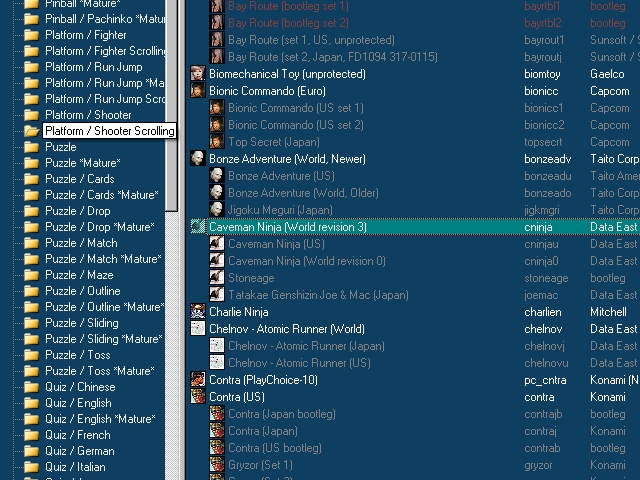Select Charlie Ninja in the game list
Viewport: 640px width, 480px height.
pyautogui.click(x=239, y=312)
